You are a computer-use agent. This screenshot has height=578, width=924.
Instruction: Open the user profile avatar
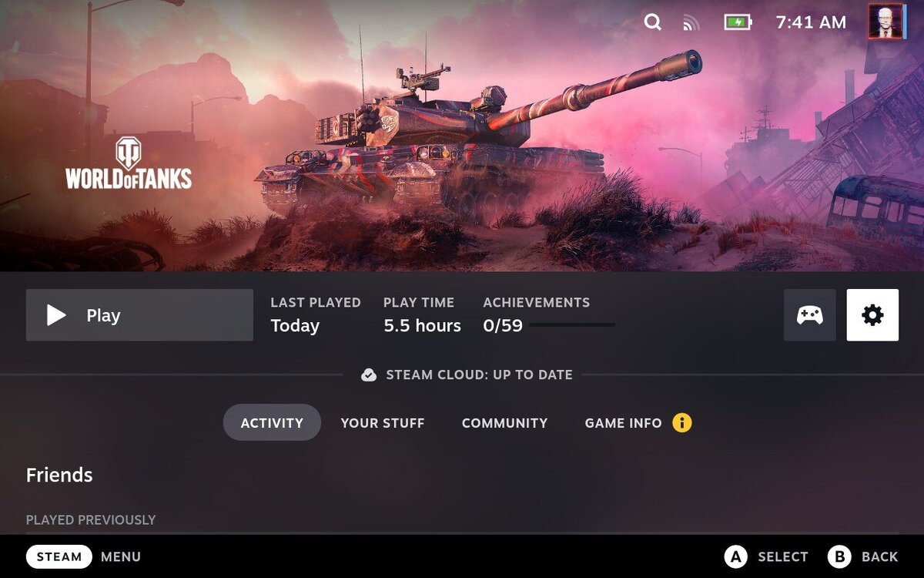(x=886, y=22)
